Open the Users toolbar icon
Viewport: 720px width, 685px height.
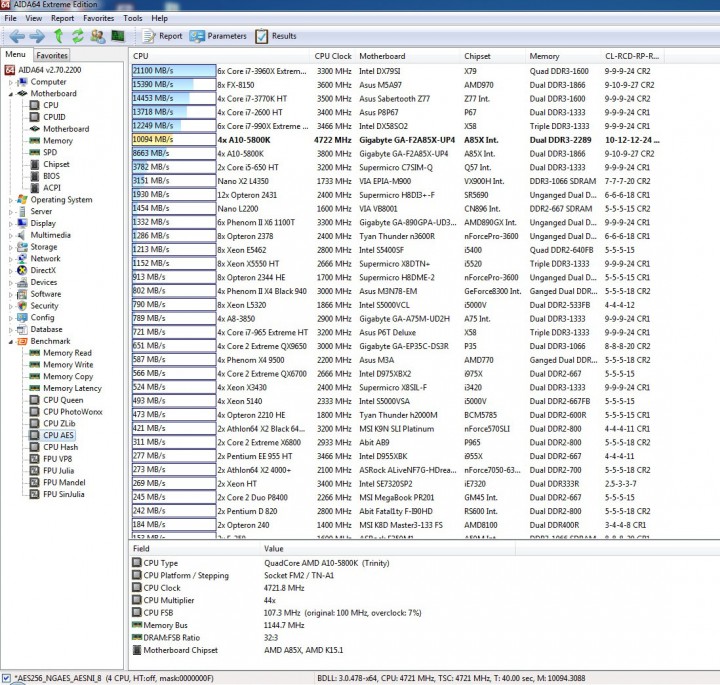[x=97, y=36]
